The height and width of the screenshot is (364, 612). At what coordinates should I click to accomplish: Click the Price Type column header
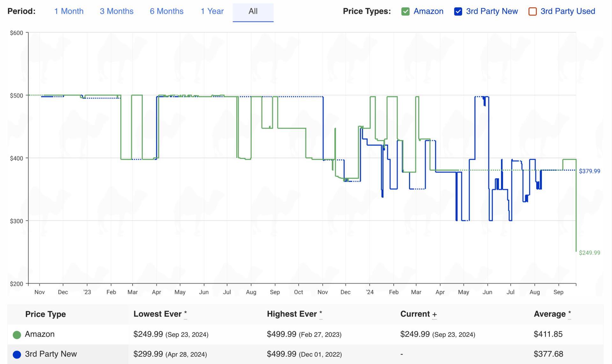(x=45, y=314)
